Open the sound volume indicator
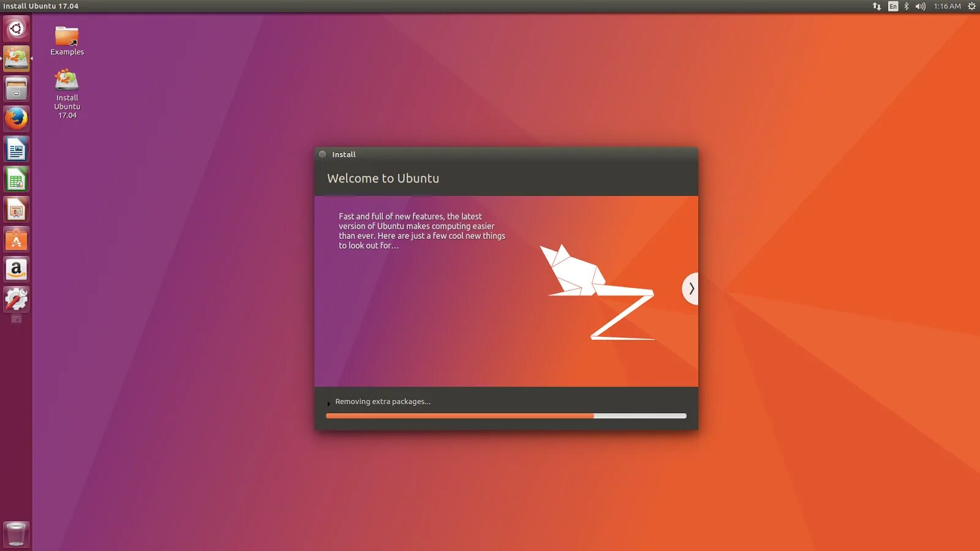 (x=921, y=6)
